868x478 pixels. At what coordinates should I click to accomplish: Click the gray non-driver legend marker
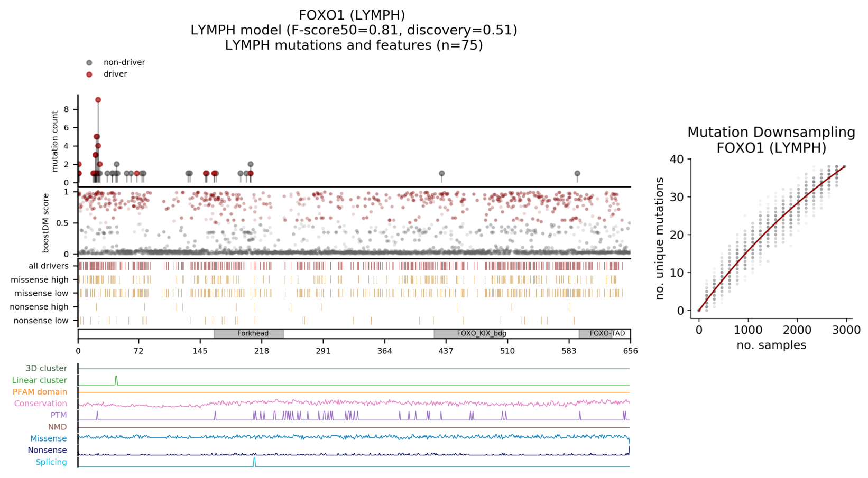coord(89,63)
